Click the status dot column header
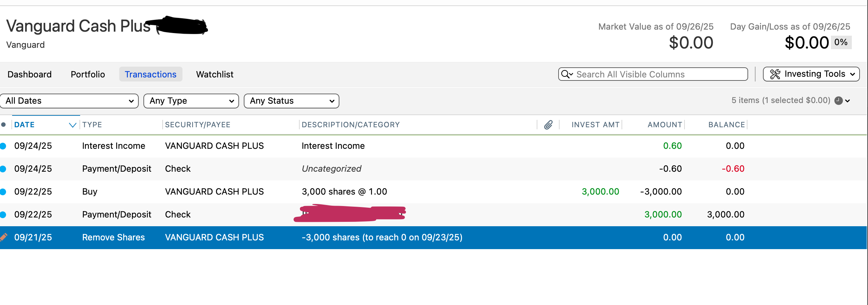868x305 pixels. click(x=3, y=125)
